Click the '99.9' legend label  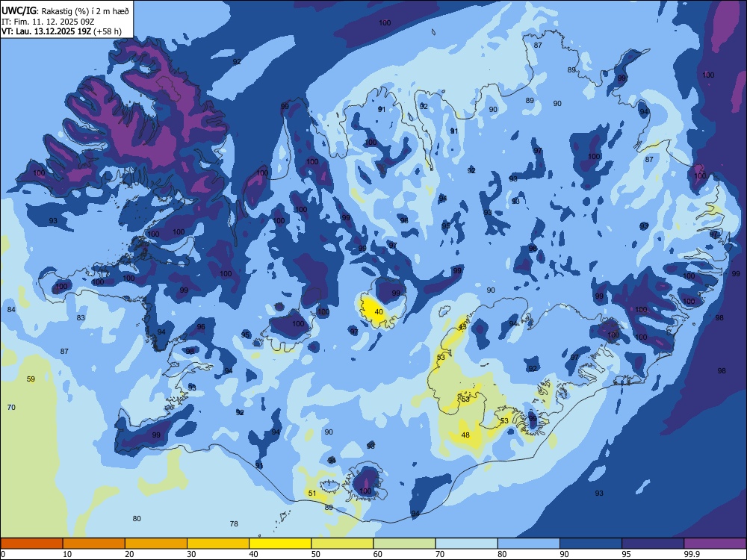point(692,554)
